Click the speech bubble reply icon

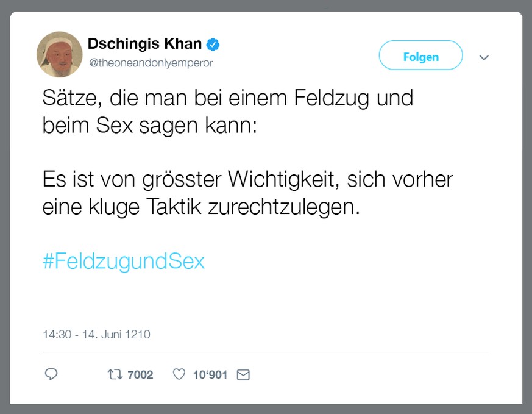click(x=51, y=374)
